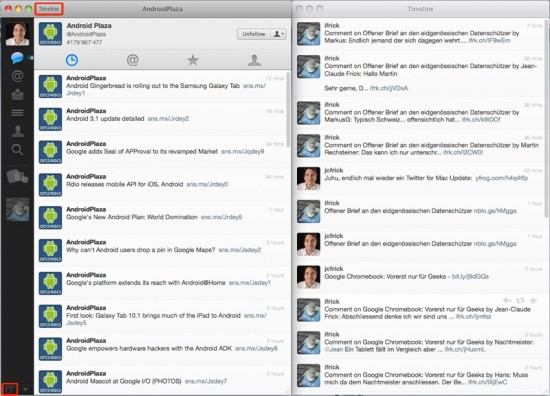Image resolution: width=550 pixels, height=396 pixels.
Task: Click the compose new tweet icon
Action: [10, 389]
